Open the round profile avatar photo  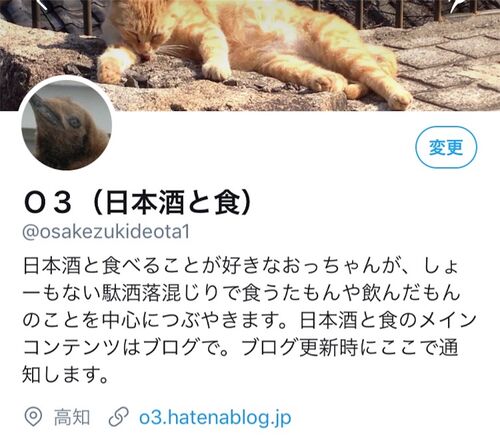[x=67, y=125]
